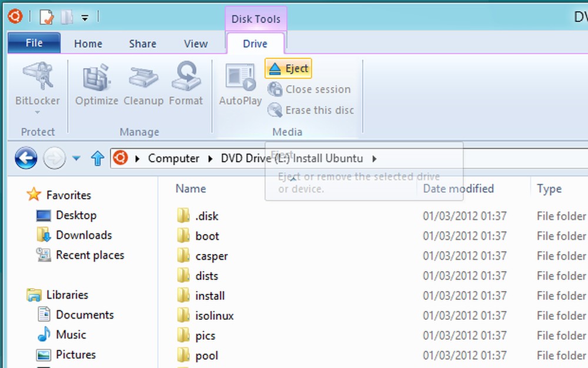Viewport: 588px width, 368px height.
Task: Open the Optimize drive tool
Action: (x=96, y=82)
